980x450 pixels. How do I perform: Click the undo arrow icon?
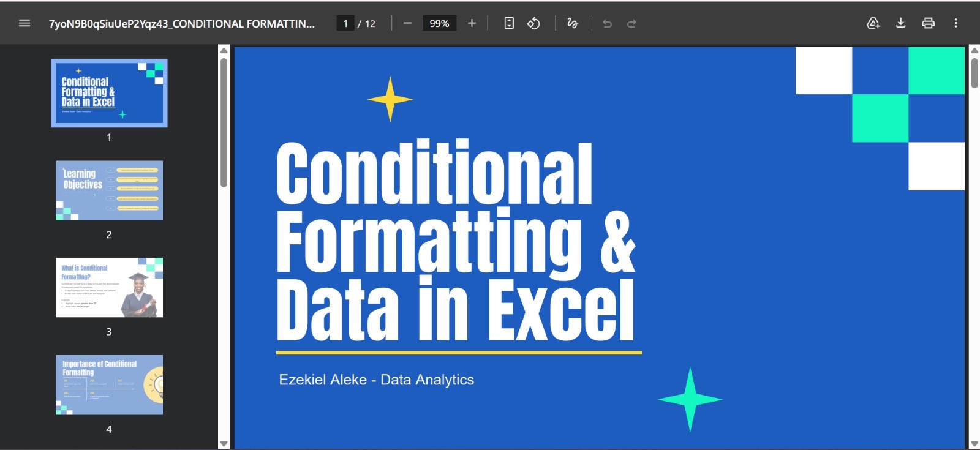[x=607, y=23]
